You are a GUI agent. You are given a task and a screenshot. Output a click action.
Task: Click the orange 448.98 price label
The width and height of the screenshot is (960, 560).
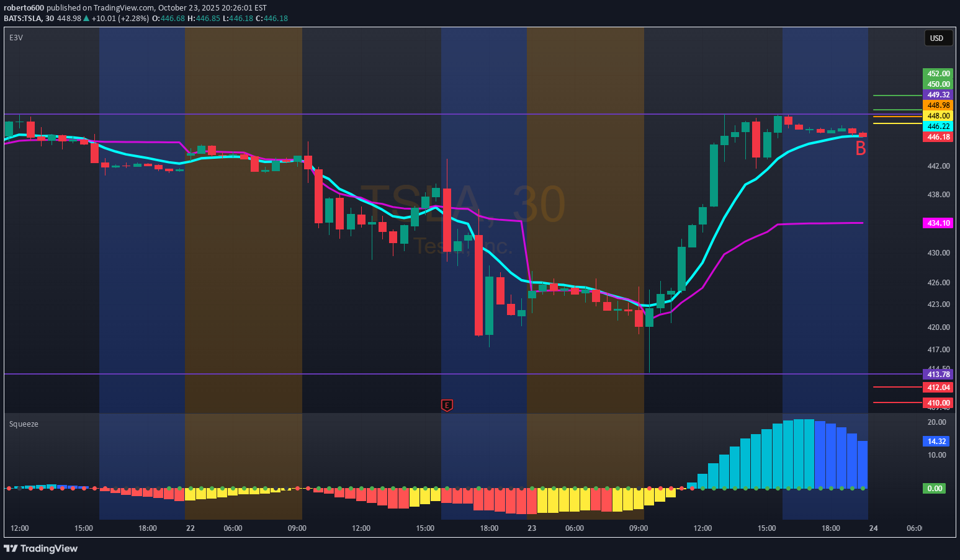click(x=938, y=105)
